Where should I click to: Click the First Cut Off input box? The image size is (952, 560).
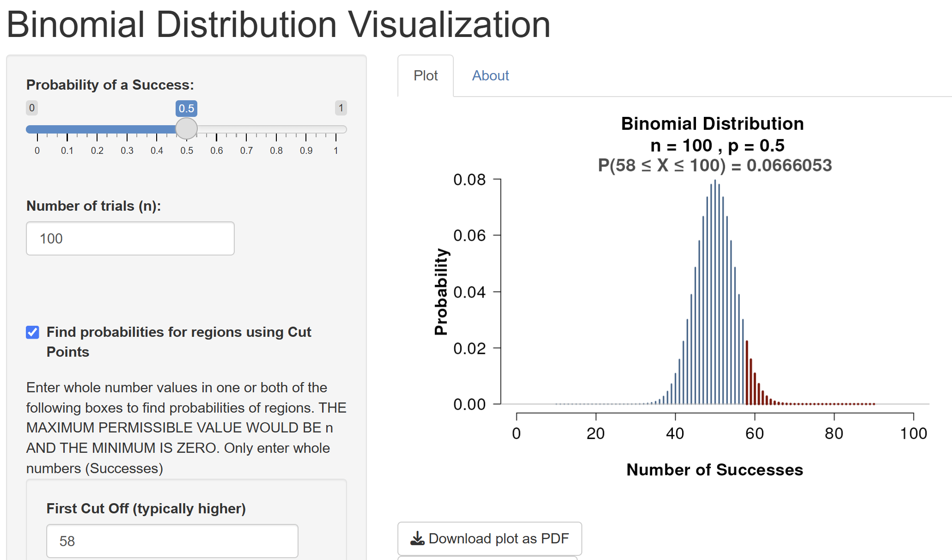(172, 541)
